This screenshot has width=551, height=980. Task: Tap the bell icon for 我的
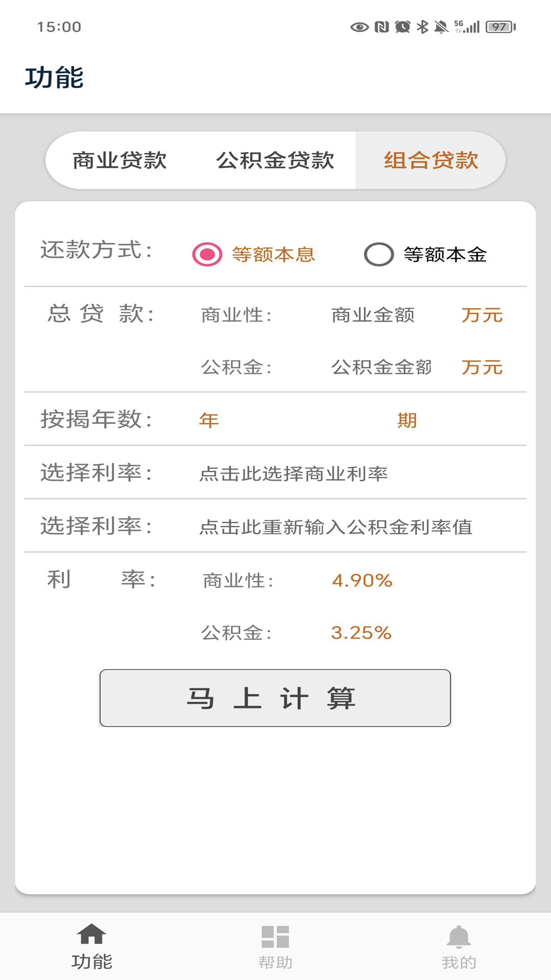click(x=459, y=937)
